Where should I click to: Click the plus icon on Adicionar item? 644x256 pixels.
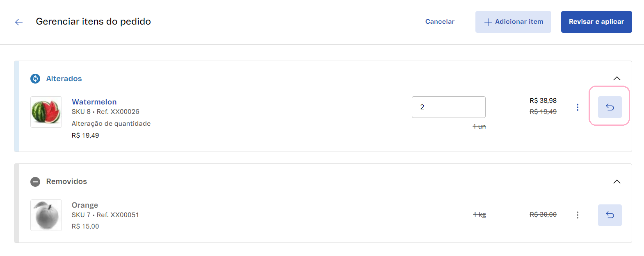[x=488, y=22]
